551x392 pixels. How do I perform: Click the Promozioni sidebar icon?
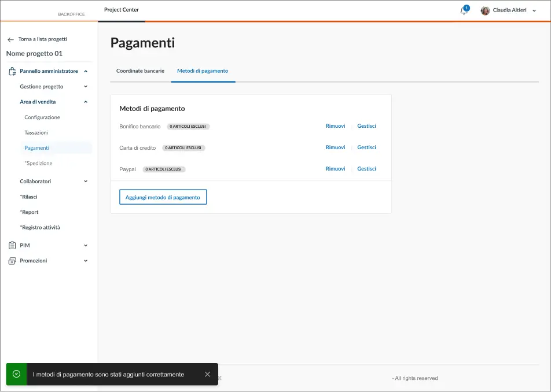pos(12,261)
